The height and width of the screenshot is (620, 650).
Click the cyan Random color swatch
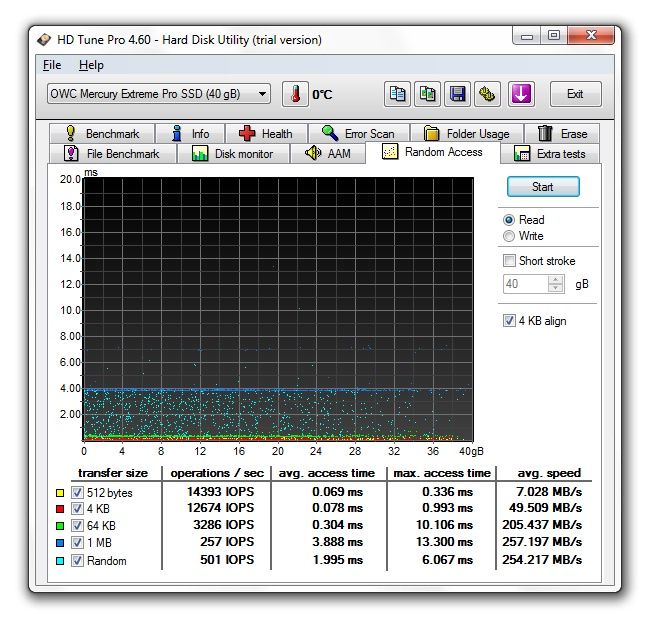click(x=60, y=561)
